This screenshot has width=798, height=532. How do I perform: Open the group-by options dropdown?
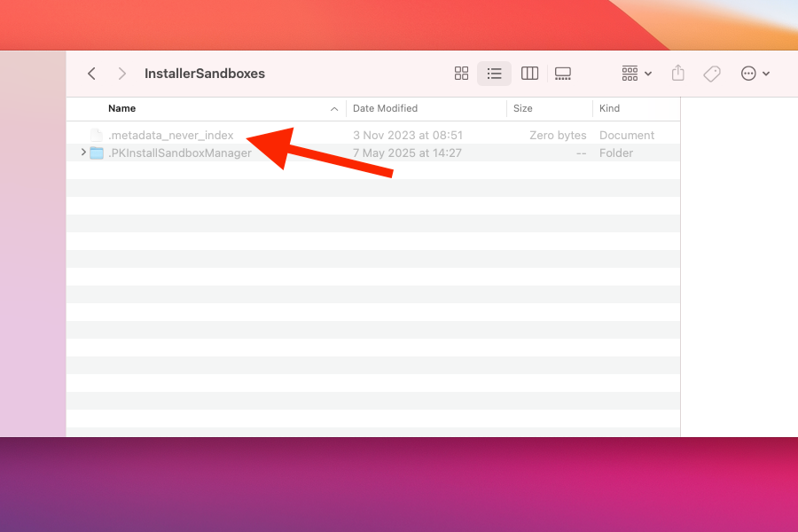pyautogui.click(x=636, y=74)
